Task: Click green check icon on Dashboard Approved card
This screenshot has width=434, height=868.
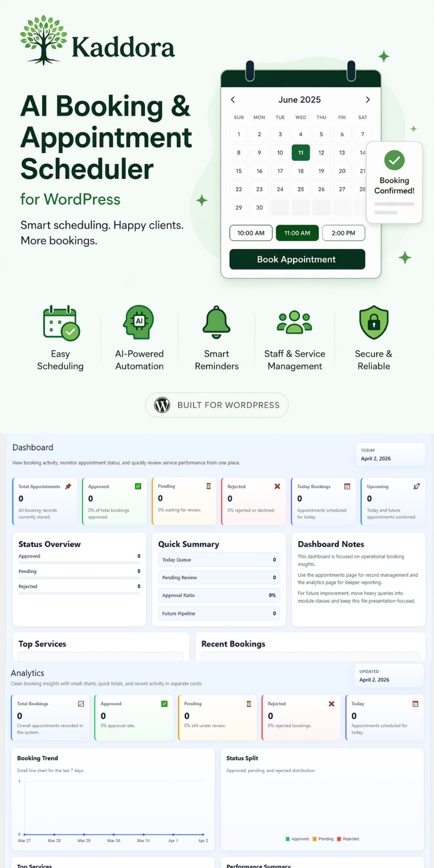Action: pyautogui.click(x=138, y=487)
